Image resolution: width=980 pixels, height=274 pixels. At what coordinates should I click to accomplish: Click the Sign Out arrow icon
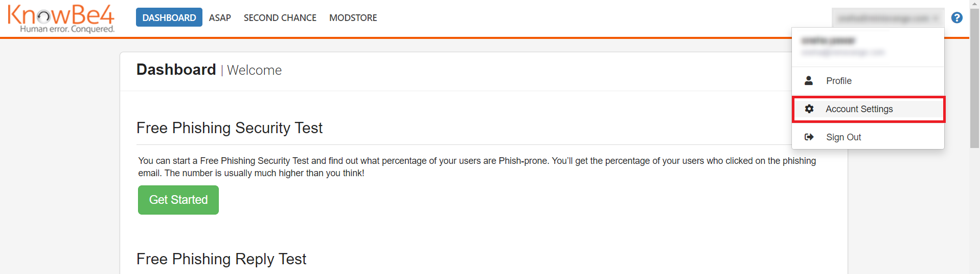(x=809, y=137)
